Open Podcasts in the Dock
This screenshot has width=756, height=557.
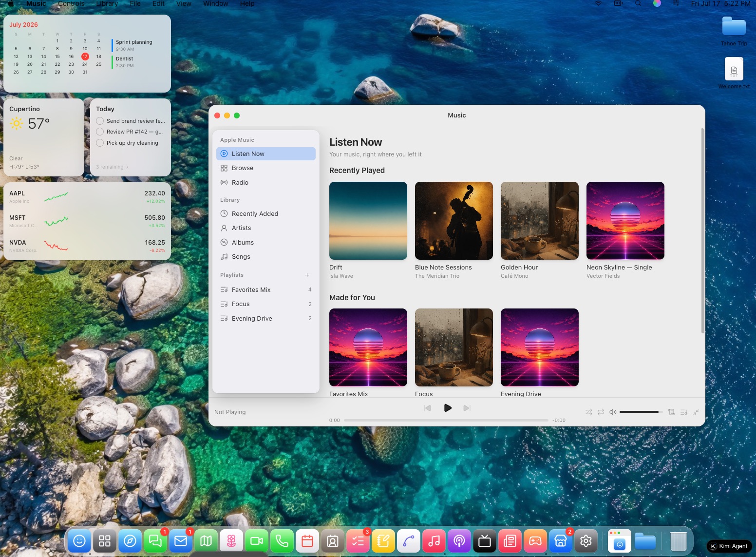(x=459, y=541)
